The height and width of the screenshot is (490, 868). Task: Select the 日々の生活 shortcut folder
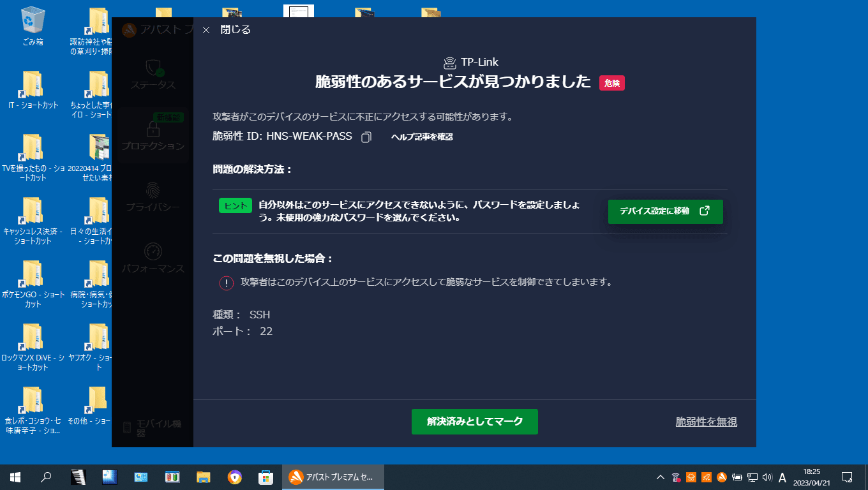pyautogui.click(x=91, y=221)
